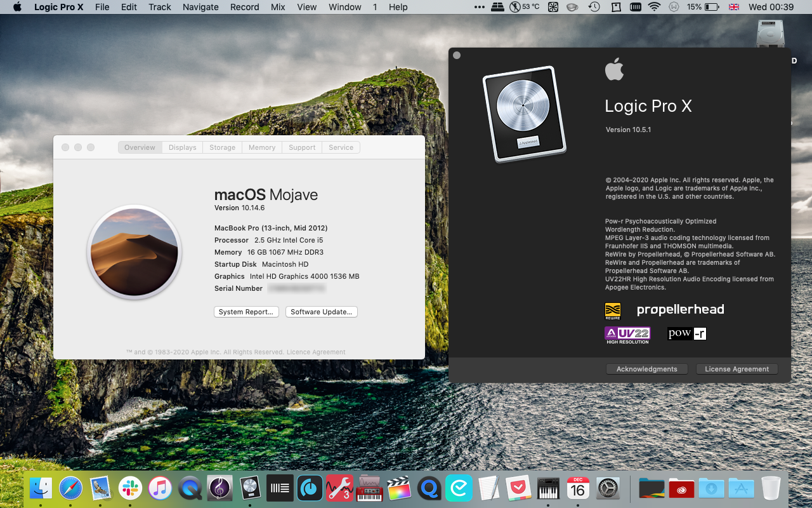This screenshot has width=812, height=508.
Task: Open the Applications folder in Dock
Action: click(x=741, y=488)
